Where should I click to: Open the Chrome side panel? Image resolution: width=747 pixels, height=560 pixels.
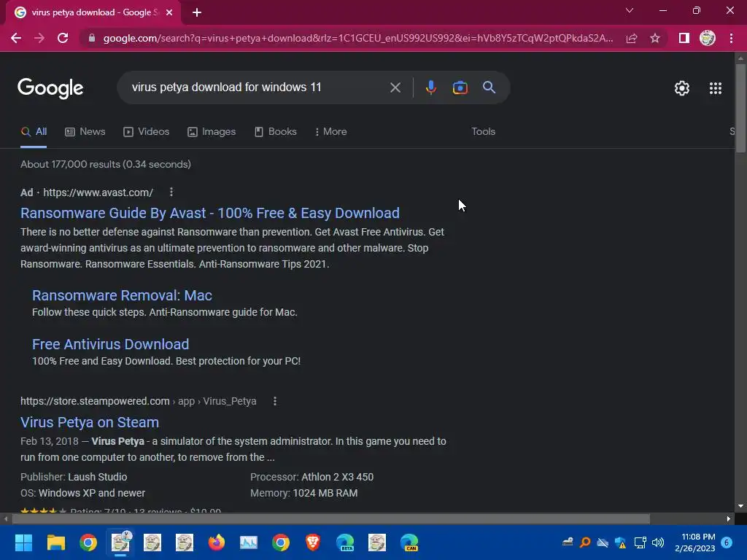pyautogui.click(x=684, y=38)
